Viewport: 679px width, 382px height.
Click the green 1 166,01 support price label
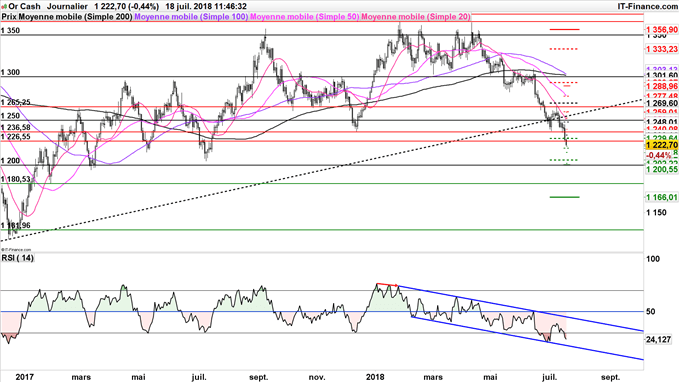click(662, 197)
